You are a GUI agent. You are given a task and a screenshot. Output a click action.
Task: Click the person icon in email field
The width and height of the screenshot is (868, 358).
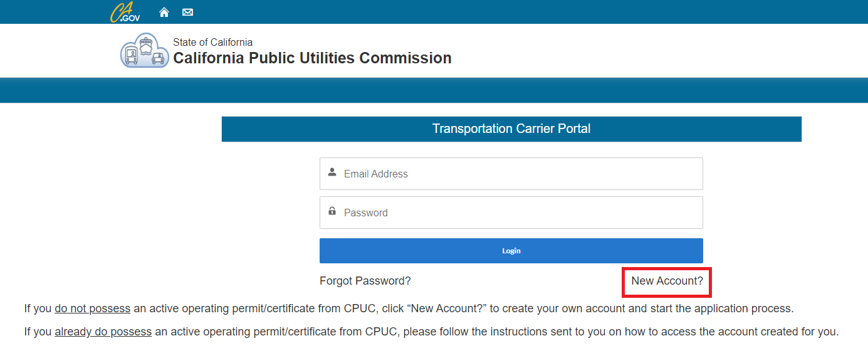[x=332, y=172]
